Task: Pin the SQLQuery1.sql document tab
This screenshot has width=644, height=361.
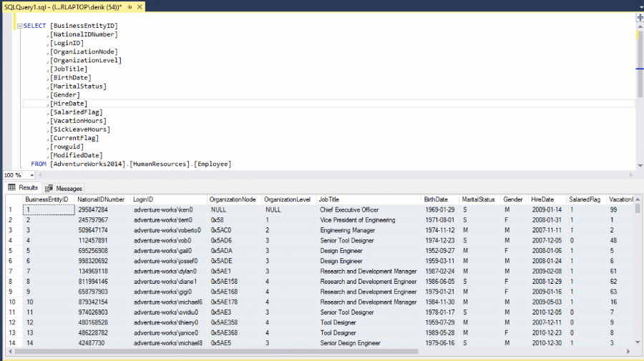Action: click(129, 6)
